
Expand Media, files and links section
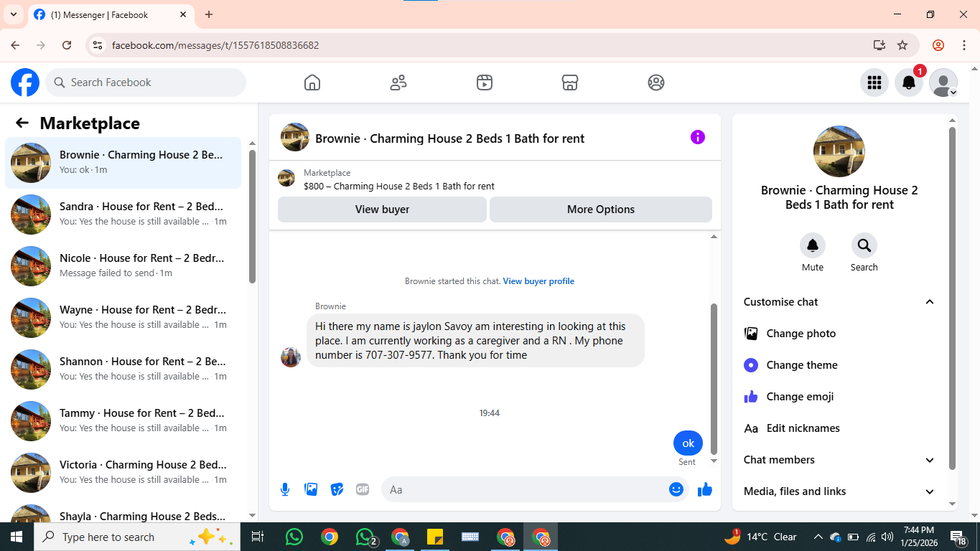tap(839, 491)
